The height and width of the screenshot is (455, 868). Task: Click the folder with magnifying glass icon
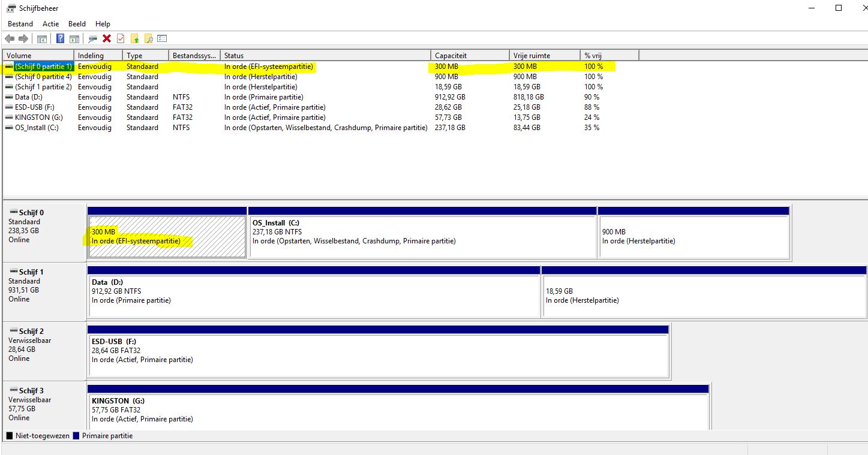point(149,39)
